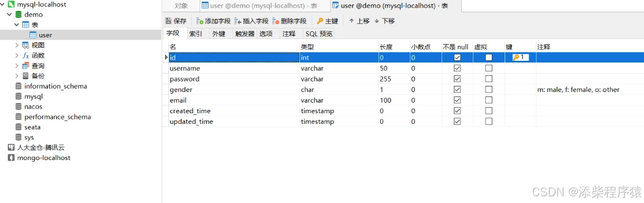Toggle the 虚拟 checkbox for username

click(x=489, y=68)
